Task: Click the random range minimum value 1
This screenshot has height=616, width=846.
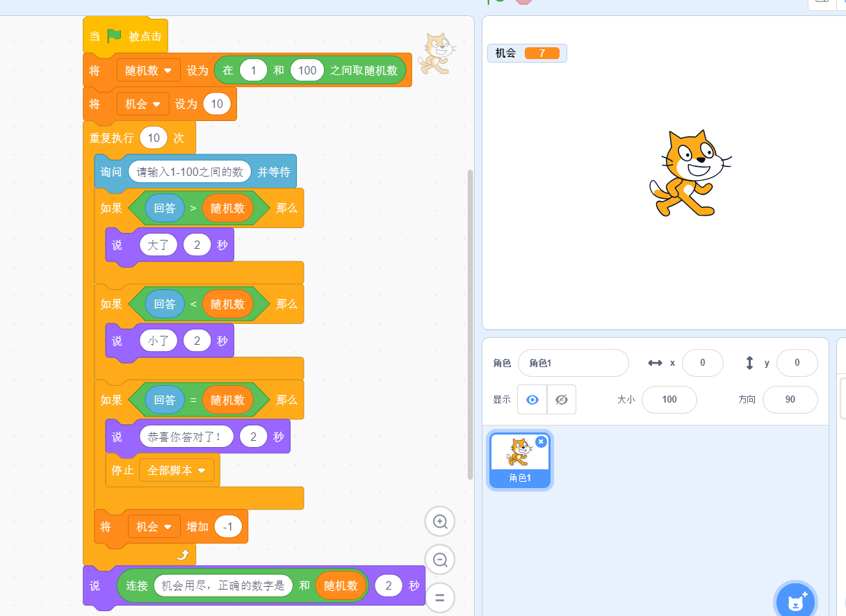Action: point(253,70)
